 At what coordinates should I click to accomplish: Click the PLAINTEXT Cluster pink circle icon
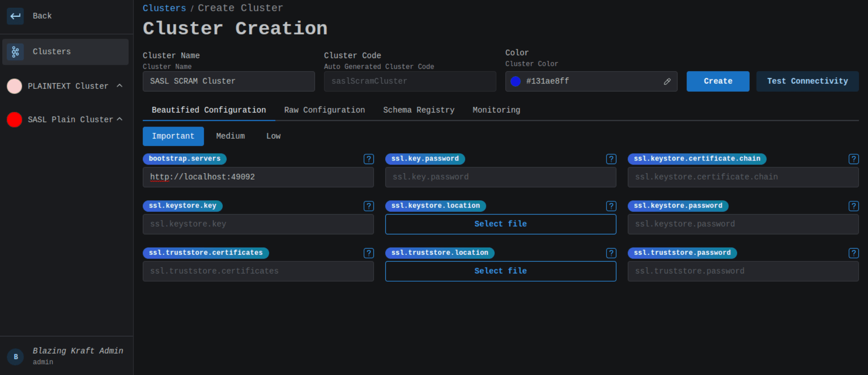(x=15, y=86)
